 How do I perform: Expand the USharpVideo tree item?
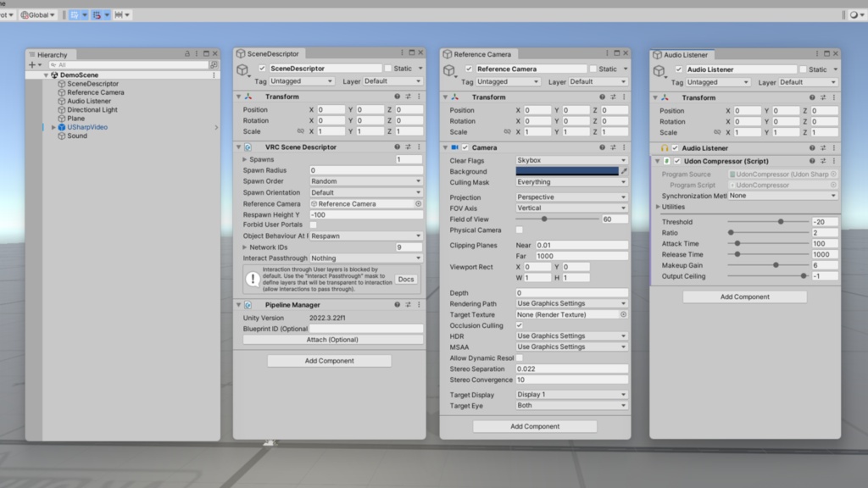tap(53, 127)
